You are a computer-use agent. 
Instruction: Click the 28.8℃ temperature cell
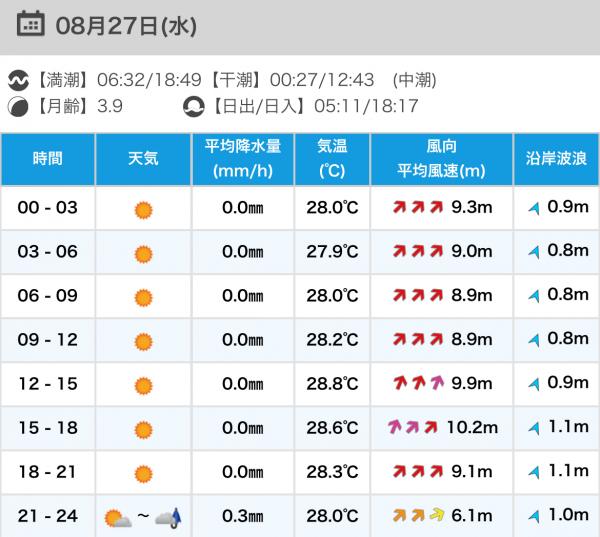coord(332,384)
